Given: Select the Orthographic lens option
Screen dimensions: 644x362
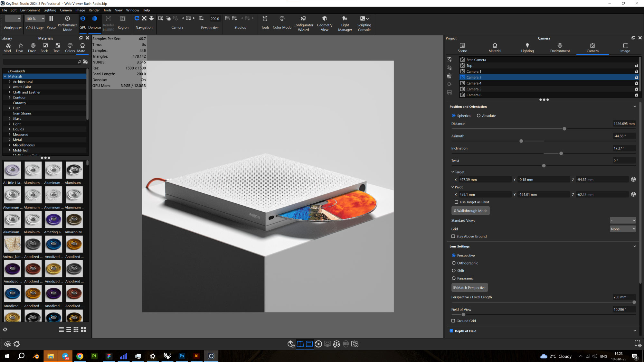Looking at the screenshot, I should pyautogui.click(x=454, y=263).
